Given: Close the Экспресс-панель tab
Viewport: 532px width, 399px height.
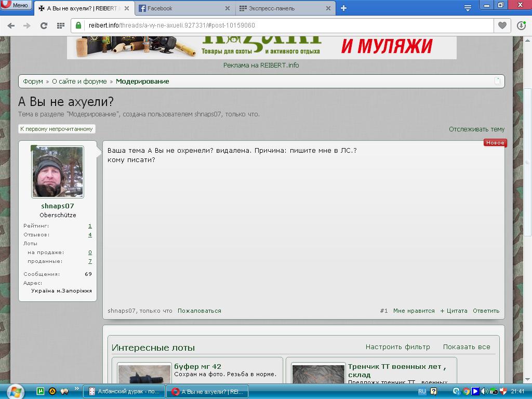Looking at the screenshot, I should click(x=328, y=8).
